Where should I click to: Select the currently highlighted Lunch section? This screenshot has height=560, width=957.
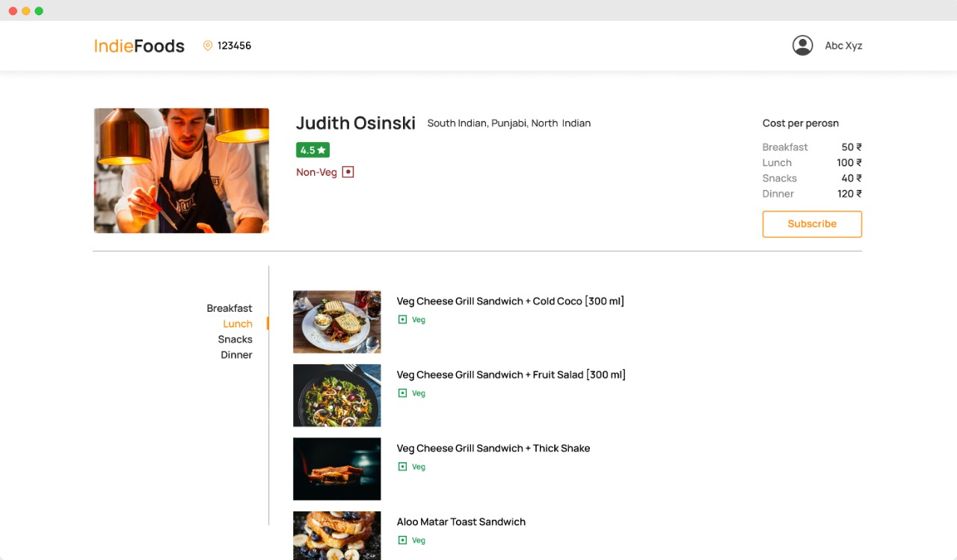(x=237, y=323)
